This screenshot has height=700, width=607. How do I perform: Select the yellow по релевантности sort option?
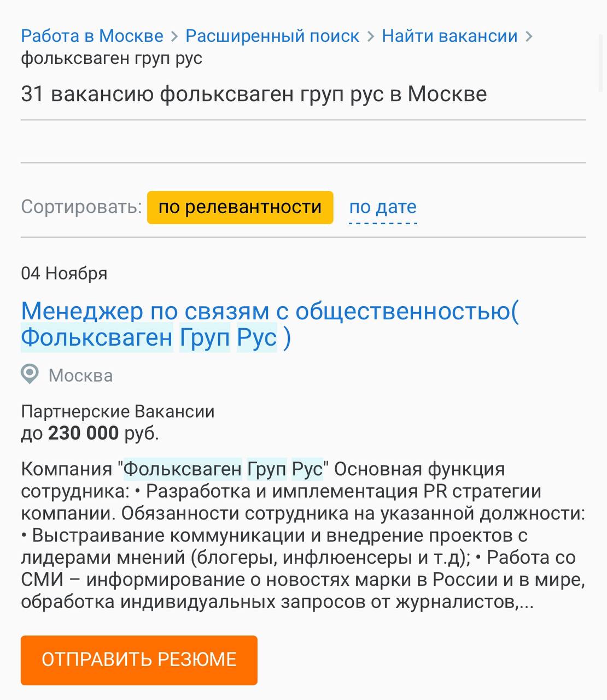240,207
